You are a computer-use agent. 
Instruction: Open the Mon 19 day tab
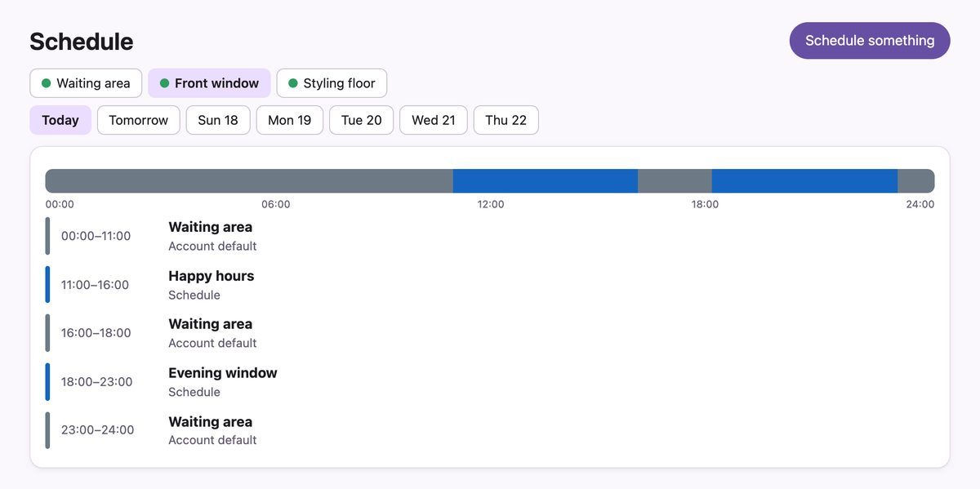point(290,120)
